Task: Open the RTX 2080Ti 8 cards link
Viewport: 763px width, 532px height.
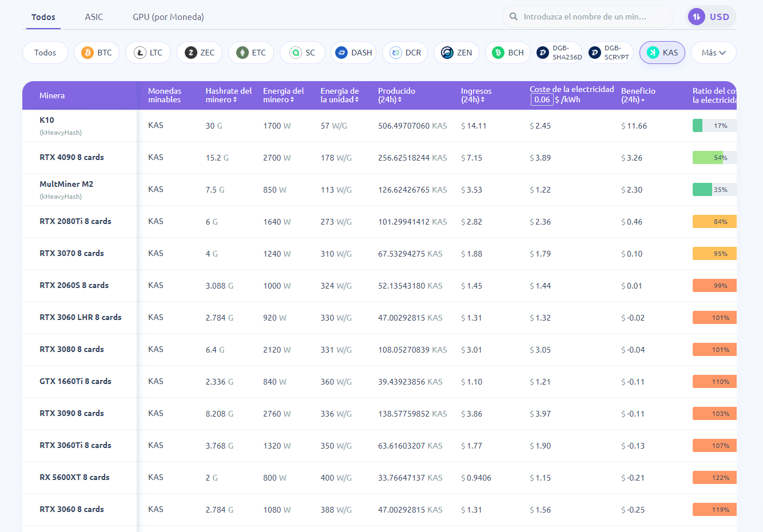Action: pos(75,221)
